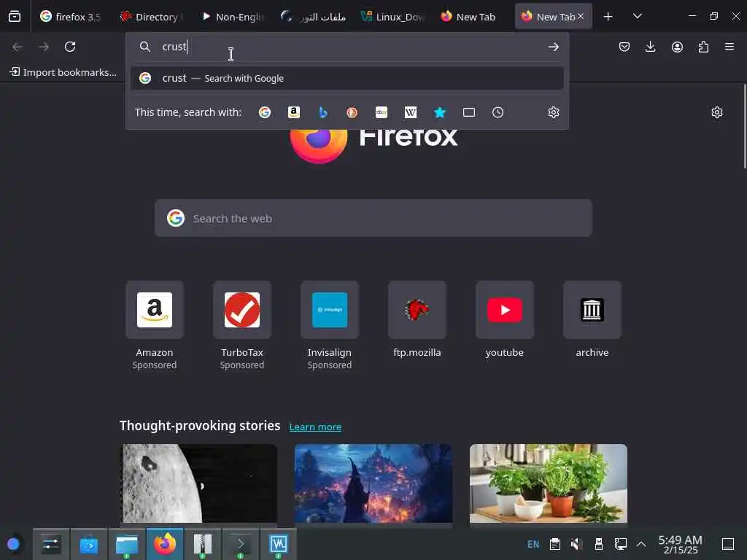Image resolution: width=747 pixels, height=560 pixels.
Task: Open the file manager from taskbar
Action: point(127,544)
